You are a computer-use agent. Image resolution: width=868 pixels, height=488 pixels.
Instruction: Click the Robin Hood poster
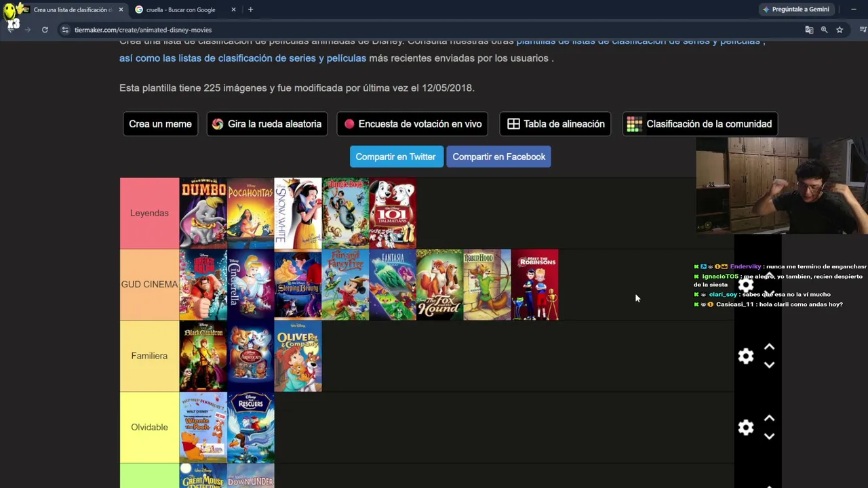click(488, 285)
